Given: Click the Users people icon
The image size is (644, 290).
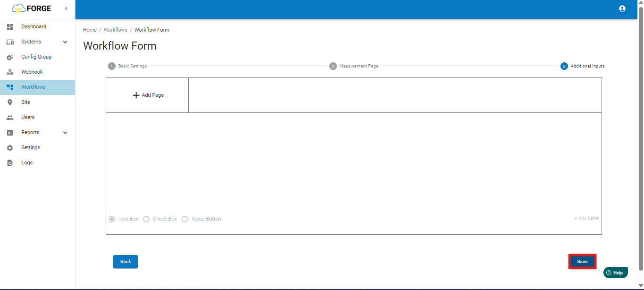Looking at the screenshot, I should 10,118.
